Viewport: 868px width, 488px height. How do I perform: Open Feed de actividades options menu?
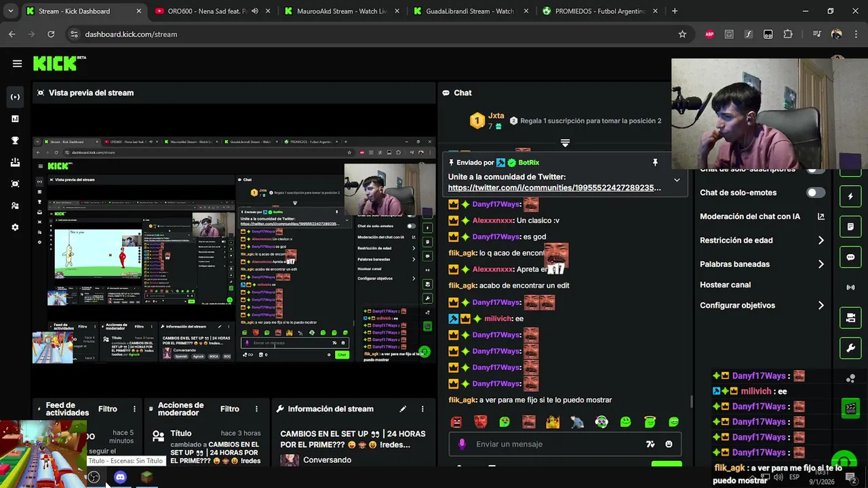(x=134, y=409)
